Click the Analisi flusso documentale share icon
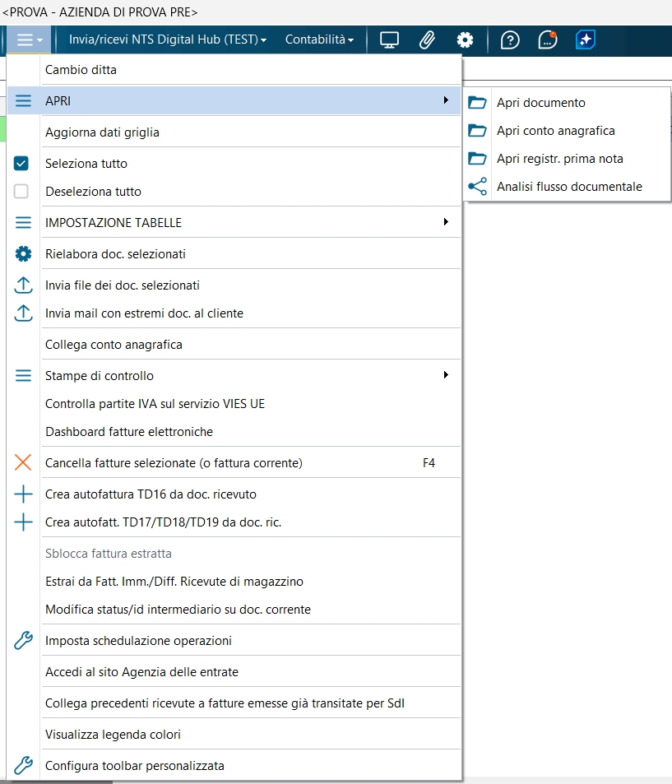Screen dimensions: 672x784 477,187
